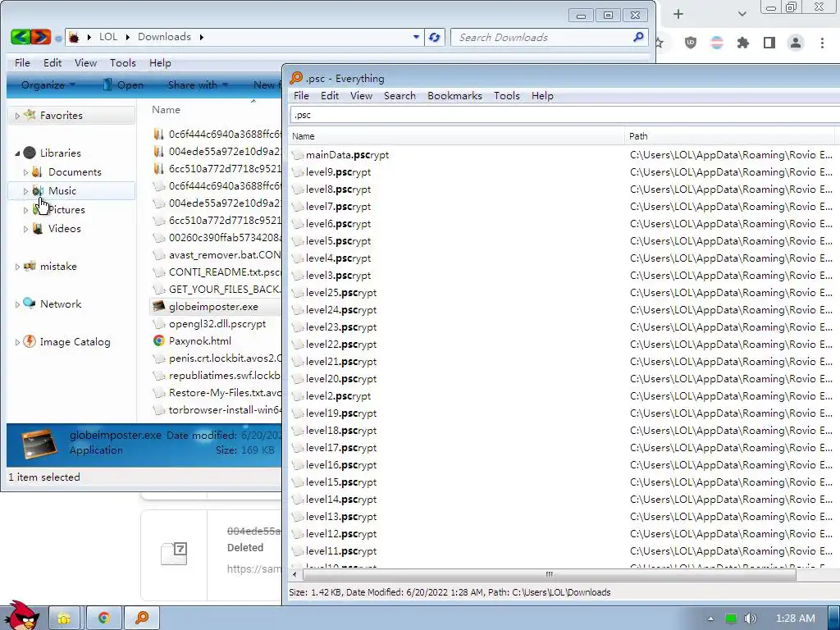Viewport: 840px width, 630px height.
Task: Click the Angry Birds start button
Action: pos(21,616)
